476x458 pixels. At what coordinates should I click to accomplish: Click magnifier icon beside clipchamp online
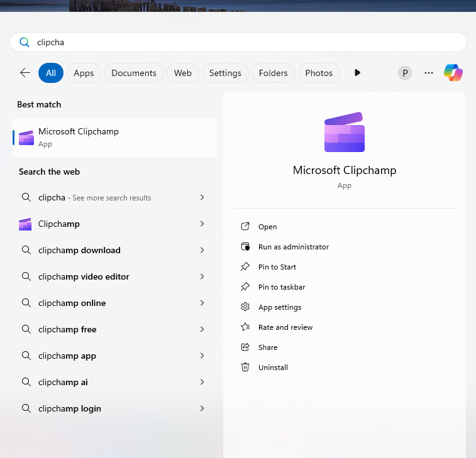26,303
